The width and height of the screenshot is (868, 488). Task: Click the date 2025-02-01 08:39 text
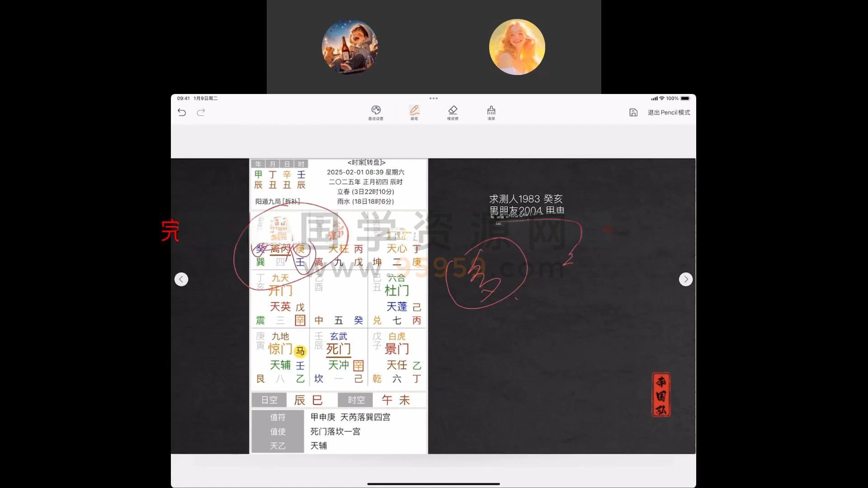point(355,172)
